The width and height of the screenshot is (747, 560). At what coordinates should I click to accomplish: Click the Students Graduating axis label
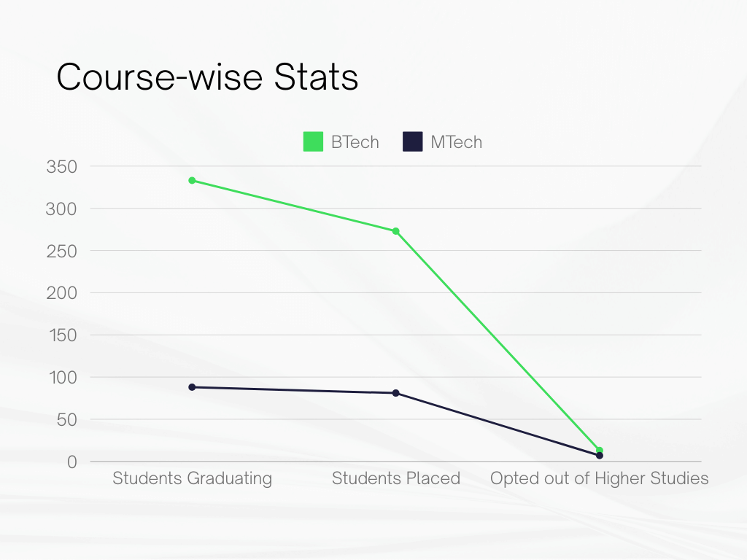192,478
